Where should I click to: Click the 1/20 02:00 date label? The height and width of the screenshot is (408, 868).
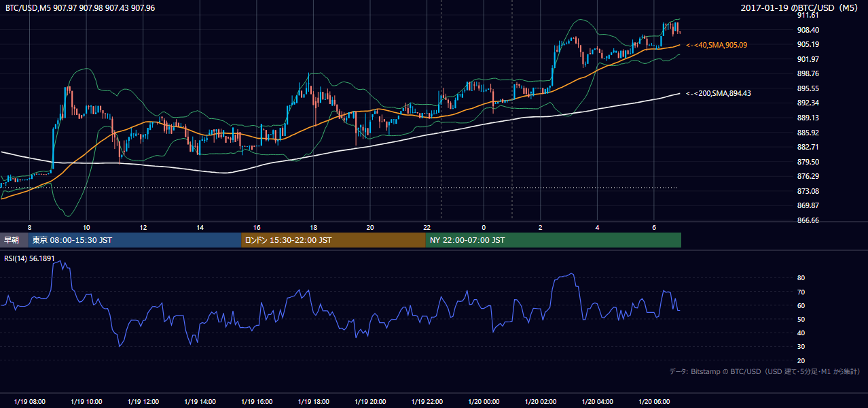pyautogui.click(x=541, y=402)
